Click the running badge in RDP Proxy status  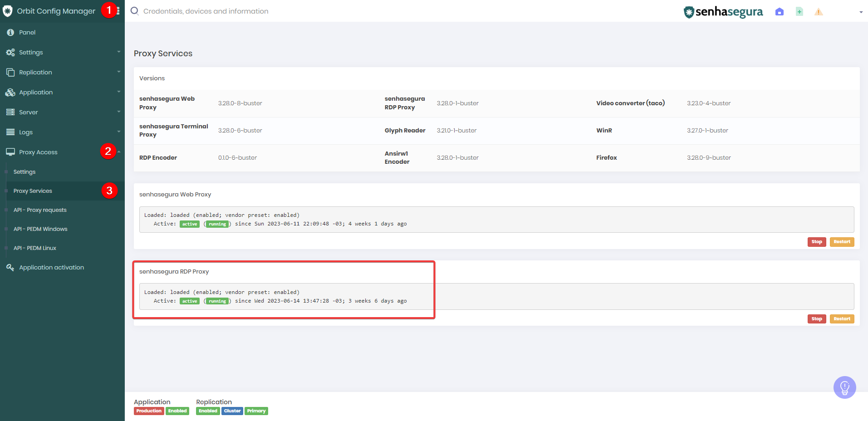[217, 301]
